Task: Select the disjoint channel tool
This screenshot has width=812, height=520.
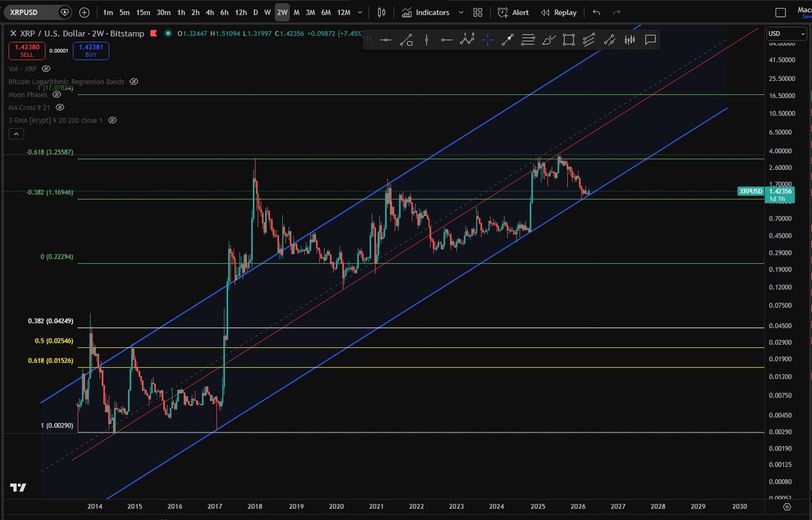Action: click(609, 40)
